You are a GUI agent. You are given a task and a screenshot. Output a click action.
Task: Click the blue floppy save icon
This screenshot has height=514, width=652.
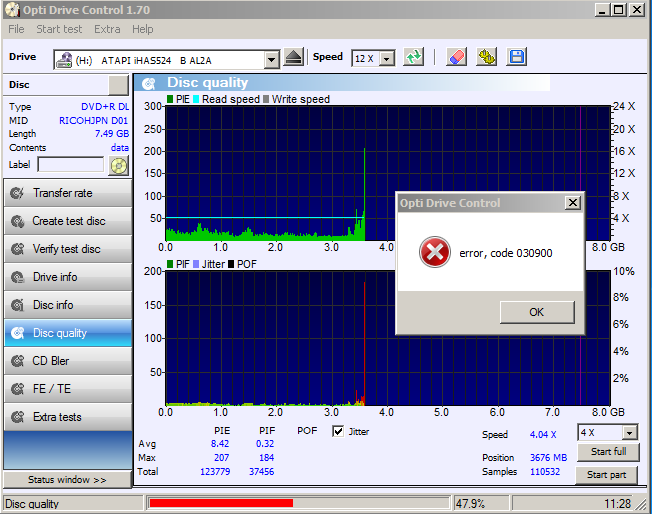point(516,57)
